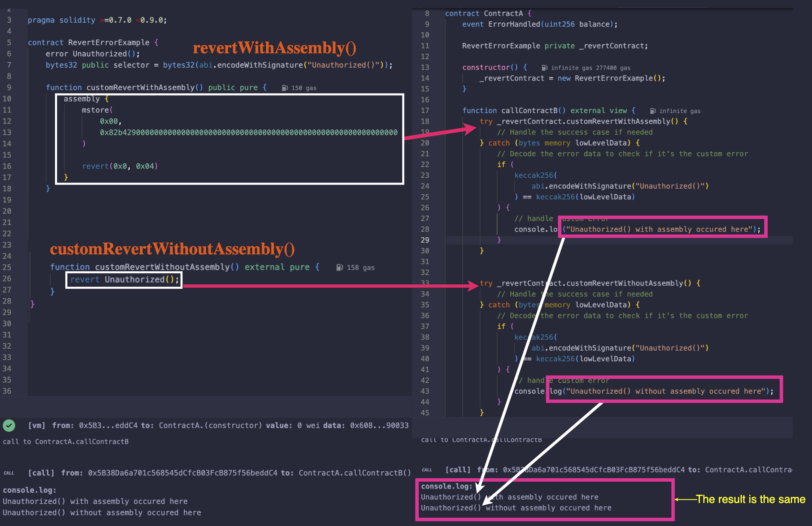
Task: Click "function callContractB() external view" line
Action: pyautogui.click(x=549, y=110)
